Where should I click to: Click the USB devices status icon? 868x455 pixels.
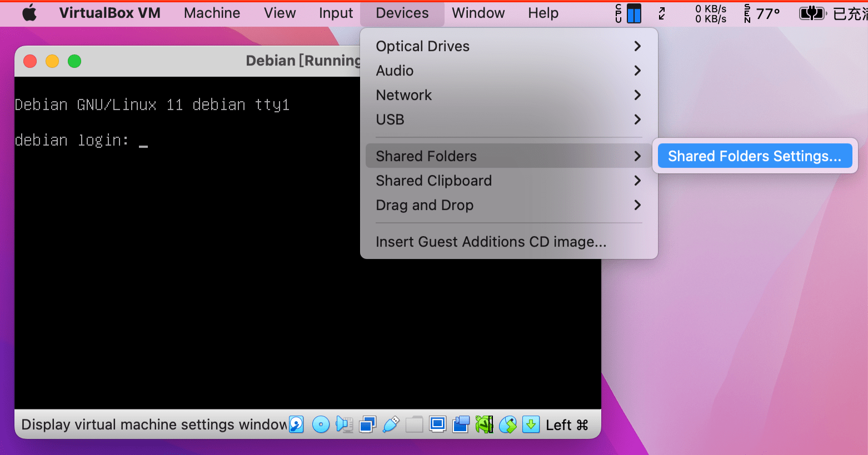tap(391, 425)
